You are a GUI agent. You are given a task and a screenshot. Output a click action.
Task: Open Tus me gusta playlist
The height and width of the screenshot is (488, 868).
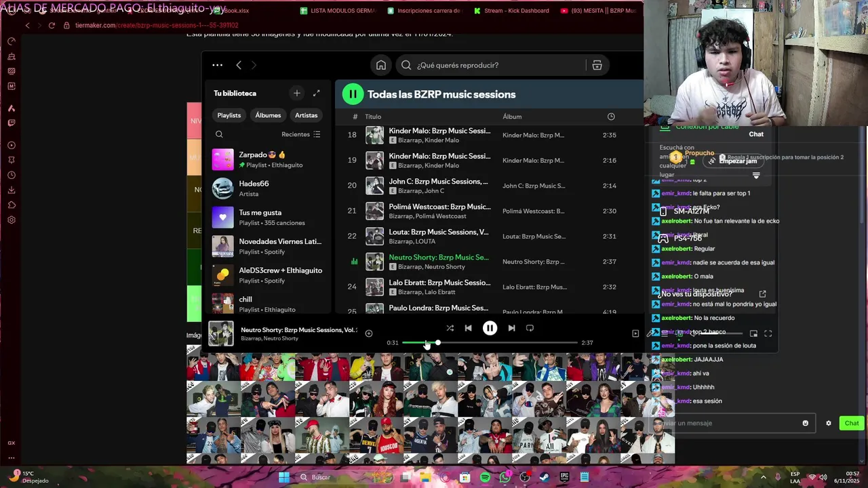click(x=268, y=217)
